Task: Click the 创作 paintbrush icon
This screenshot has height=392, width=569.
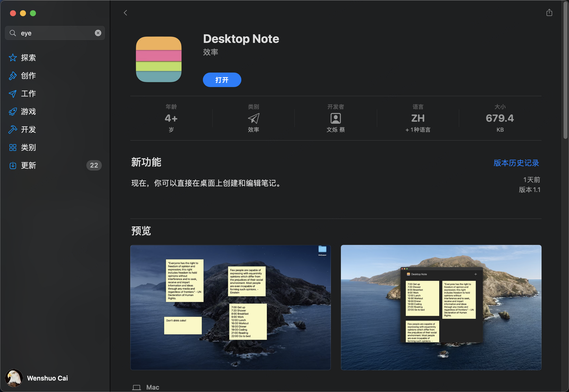Action: tap(13, 76)
